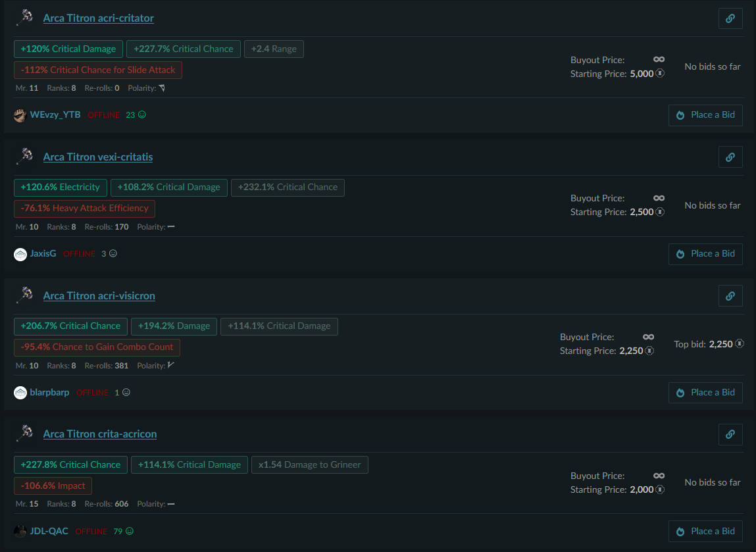Click reputation smiley next to WEvzy_YTB

[x=142, y=114]
